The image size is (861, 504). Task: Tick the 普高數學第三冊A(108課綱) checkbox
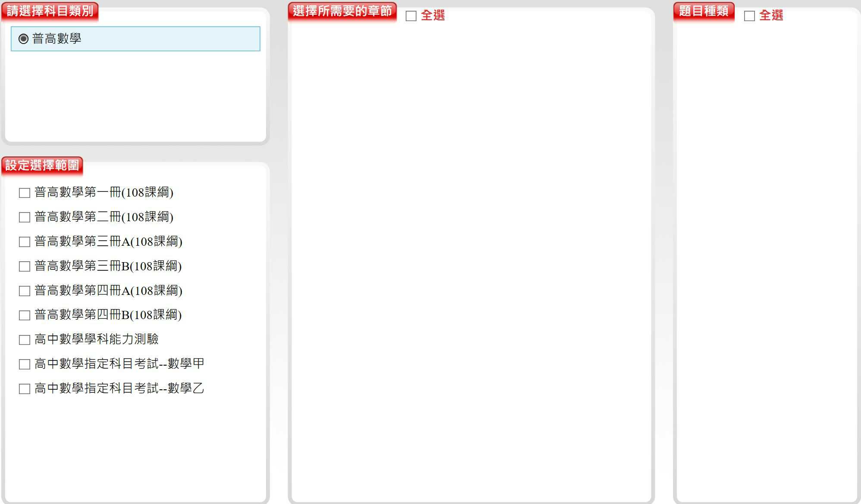coord(25,242)
